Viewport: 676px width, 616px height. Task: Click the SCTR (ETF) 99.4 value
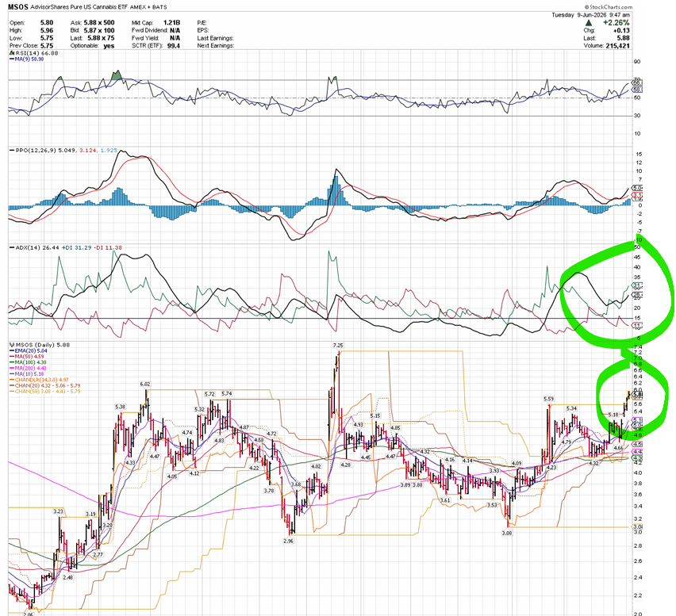(173, 46)
